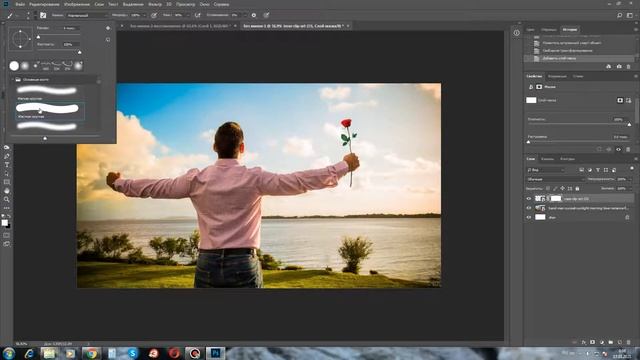The width and height of the screenshot is (640, 360).
Task: Open the Изображение menu
Action: click(77, 4)
